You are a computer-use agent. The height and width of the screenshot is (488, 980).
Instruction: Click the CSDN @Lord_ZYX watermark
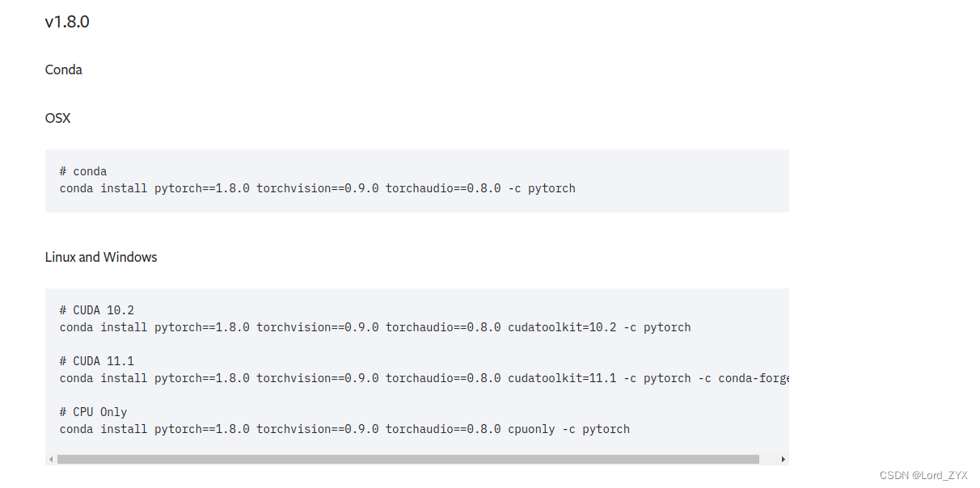coord(923,475)
